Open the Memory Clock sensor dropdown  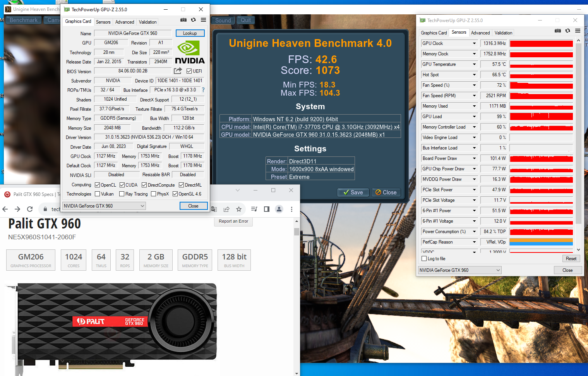(x=474, y=54)
